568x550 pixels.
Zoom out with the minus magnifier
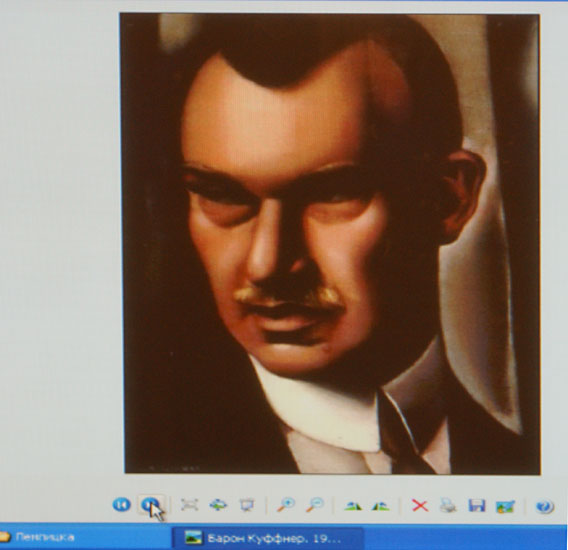tap(315, 505)
